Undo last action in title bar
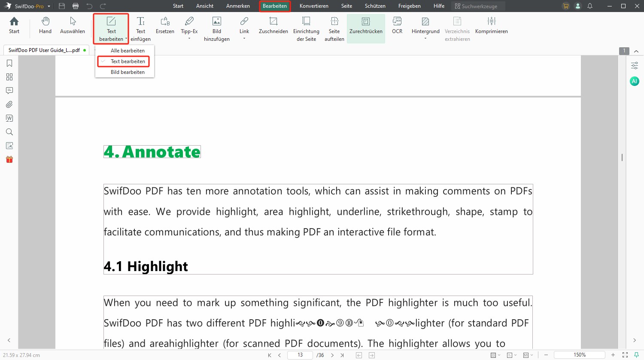This screenshot has width=644, height=360. (89, 6)
